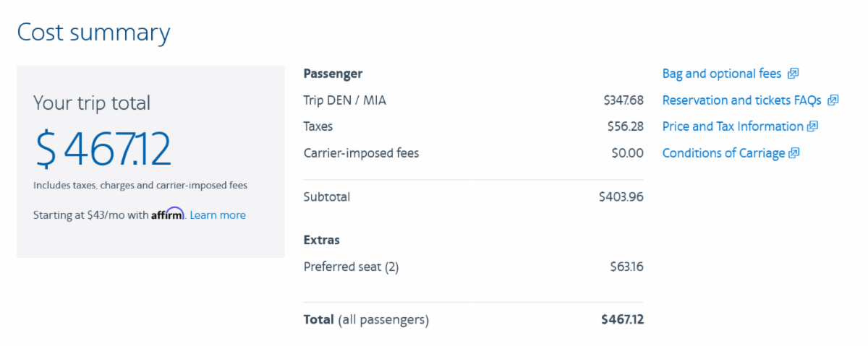Click the large $467.12 trip total amount

tap(103, 148)
